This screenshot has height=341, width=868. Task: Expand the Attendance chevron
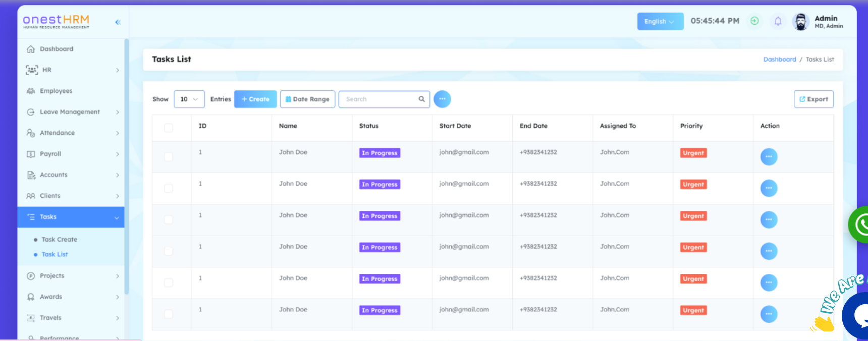[x=117, y=133]
